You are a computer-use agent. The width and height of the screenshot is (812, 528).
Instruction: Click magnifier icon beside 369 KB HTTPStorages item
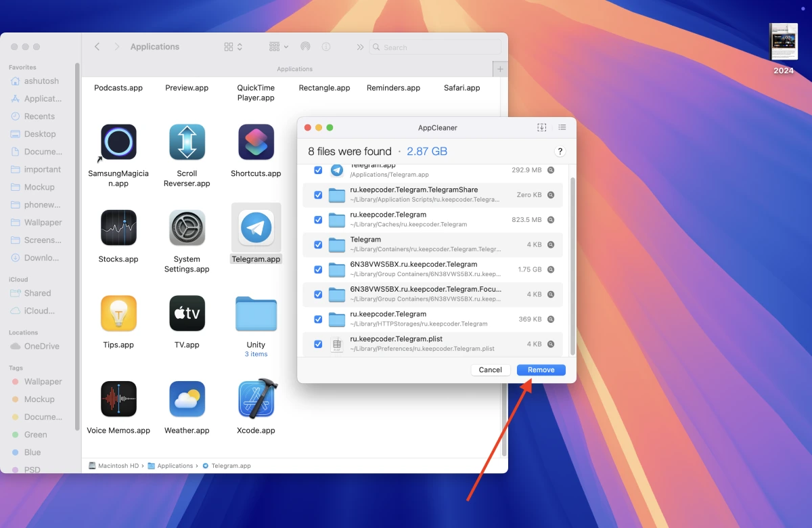551,319
